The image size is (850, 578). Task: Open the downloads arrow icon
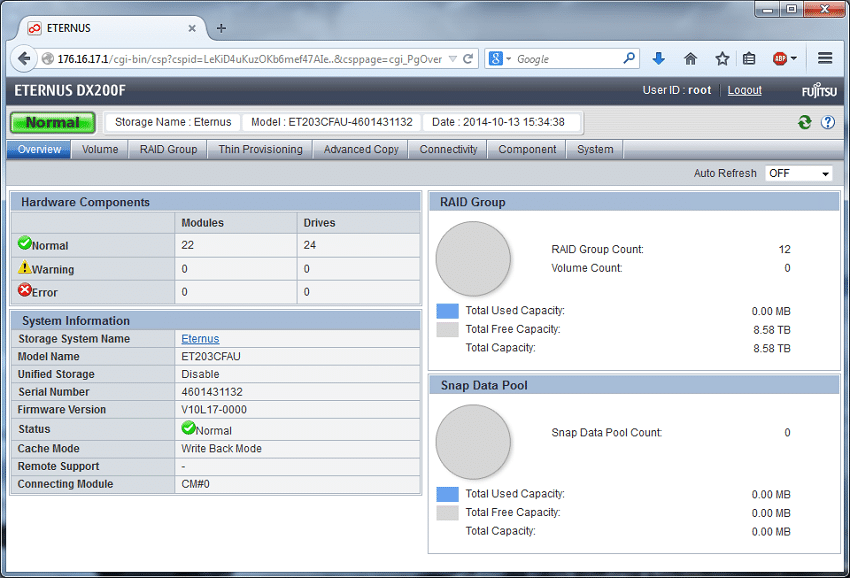coord(659,59)
